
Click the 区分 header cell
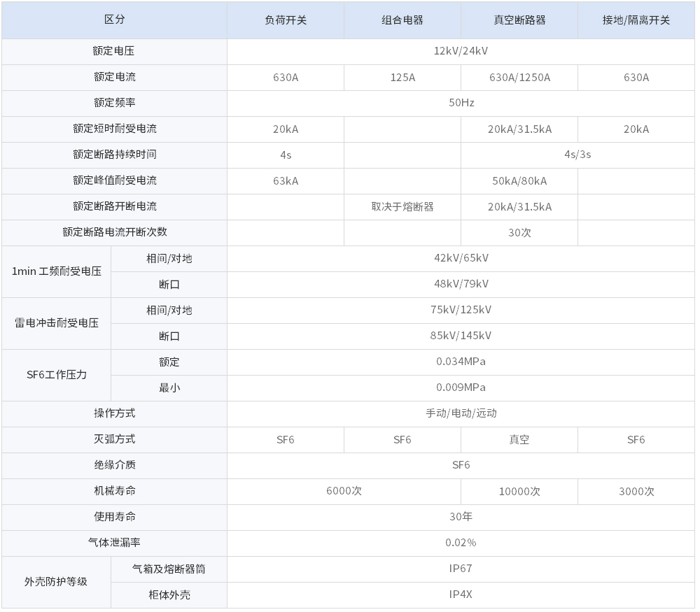tap(114, 20)
